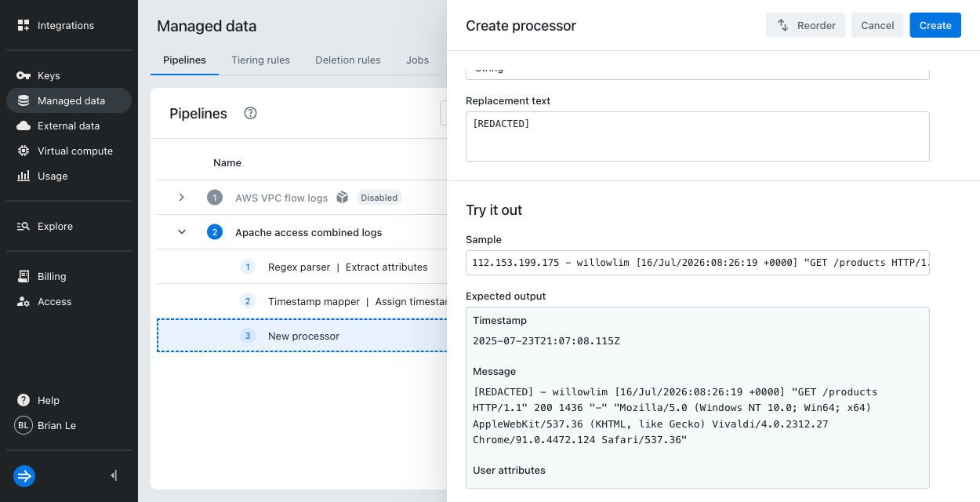Click the Replacement text input field
980x502 pixels.
698,136
